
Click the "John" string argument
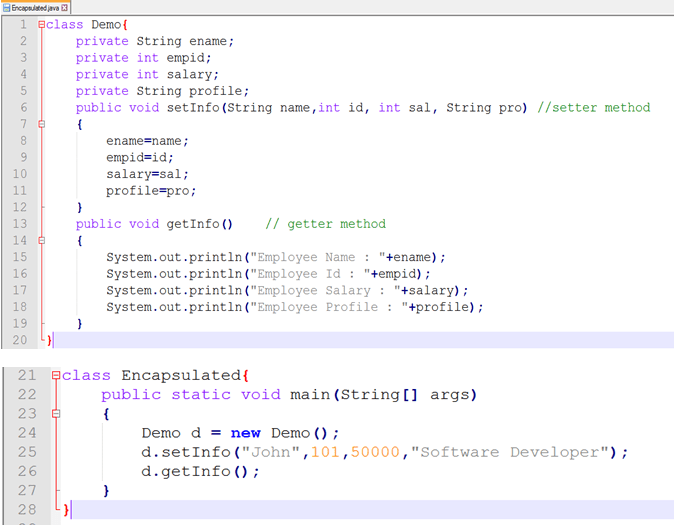(271, 452)
